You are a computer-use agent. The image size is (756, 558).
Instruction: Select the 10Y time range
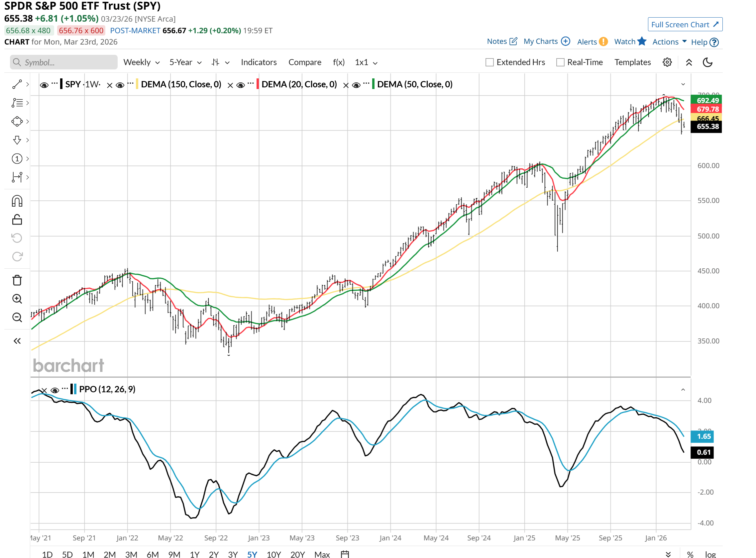274,554
